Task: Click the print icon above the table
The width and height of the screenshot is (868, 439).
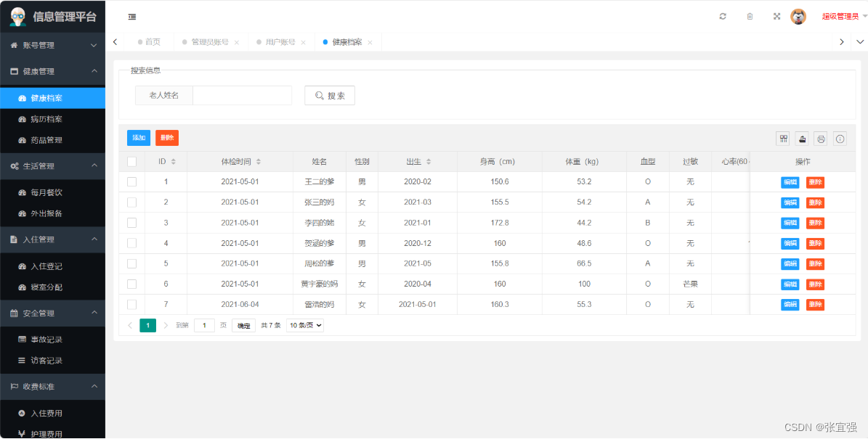Action: click(821, 138)
